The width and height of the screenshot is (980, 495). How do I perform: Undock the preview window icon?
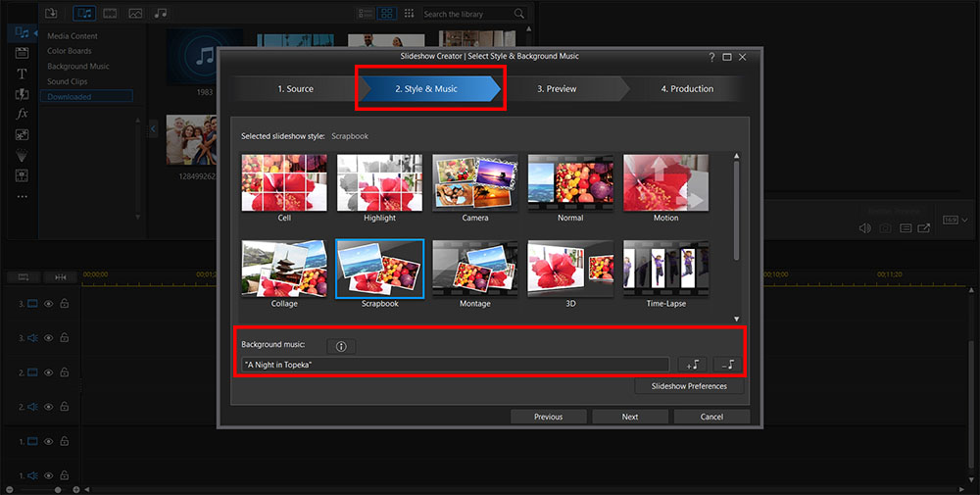(x=924, y=228)
